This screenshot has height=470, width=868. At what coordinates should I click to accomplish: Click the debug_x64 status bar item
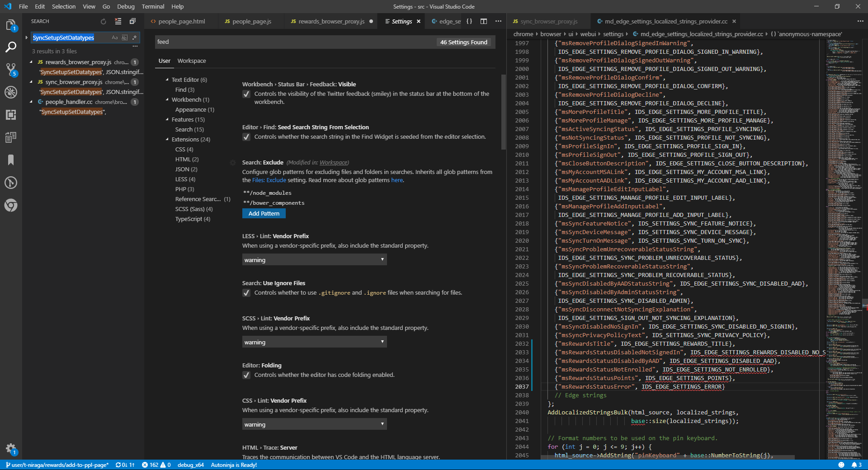pos(191,465)
